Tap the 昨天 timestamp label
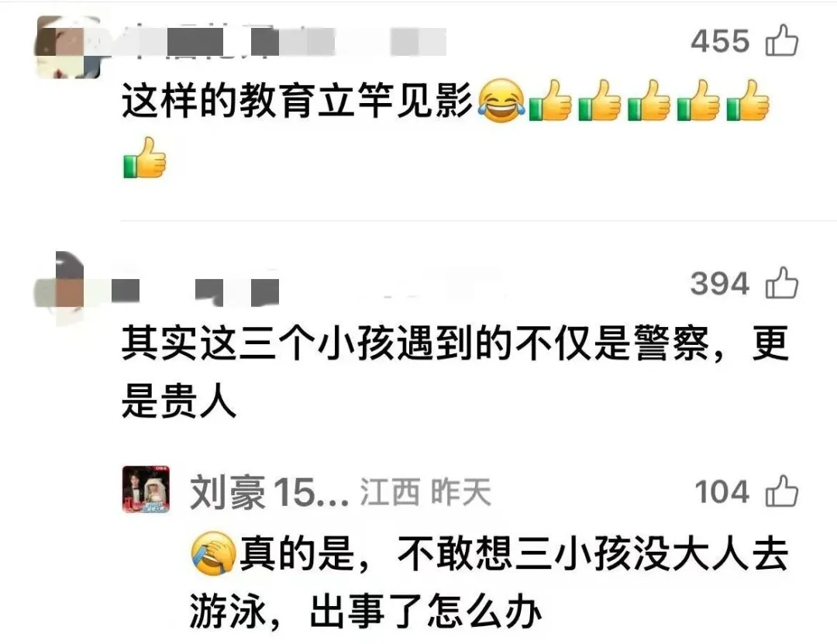This screenshot has height=644, width=837. 461,492
